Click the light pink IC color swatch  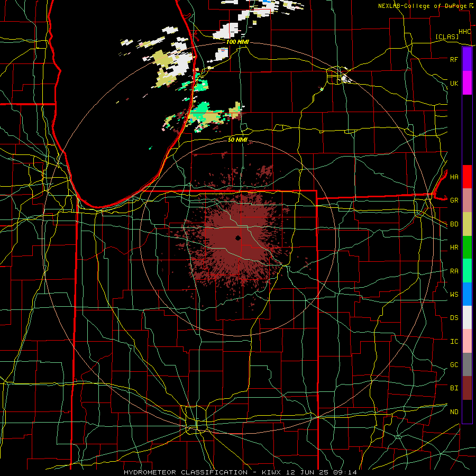467,341
